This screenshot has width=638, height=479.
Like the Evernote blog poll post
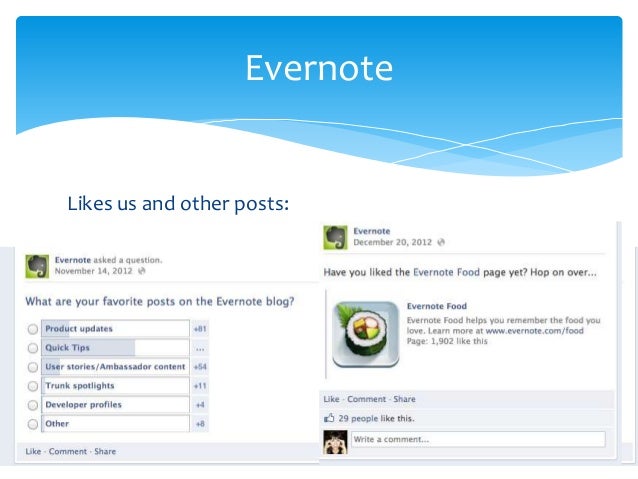tap(33, 451)
